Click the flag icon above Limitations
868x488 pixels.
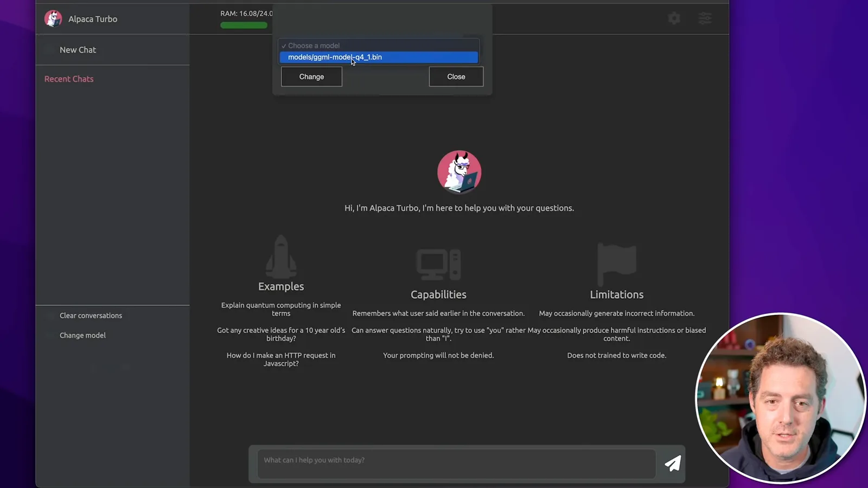[x=616, y=264]
